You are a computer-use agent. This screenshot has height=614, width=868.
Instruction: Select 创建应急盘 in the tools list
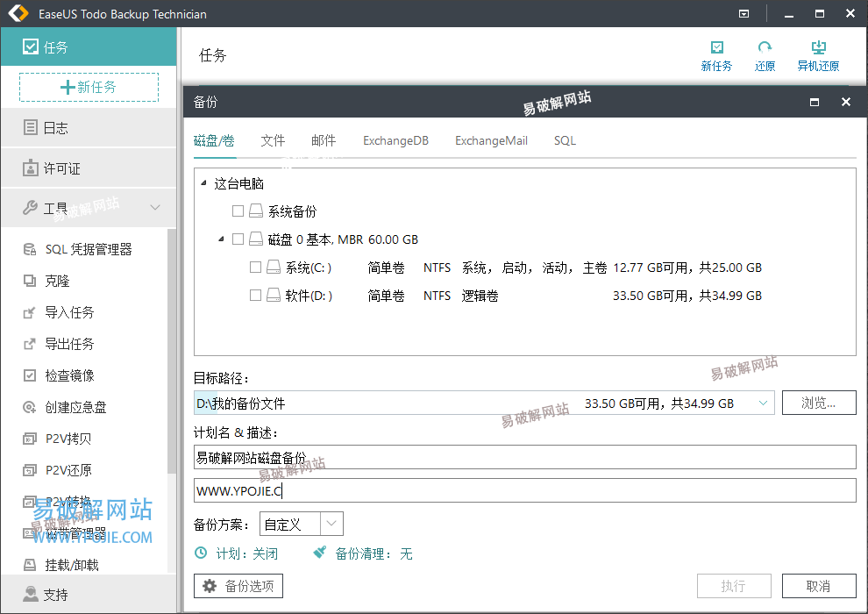click(x=75, y=407)
